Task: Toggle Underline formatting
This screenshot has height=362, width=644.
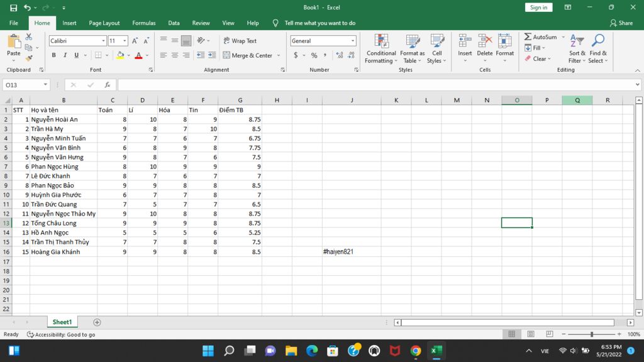Action: point(76,55)
